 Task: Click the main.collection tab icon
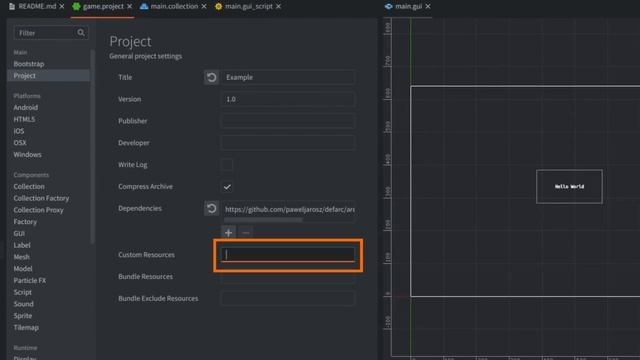coord(144,7)
